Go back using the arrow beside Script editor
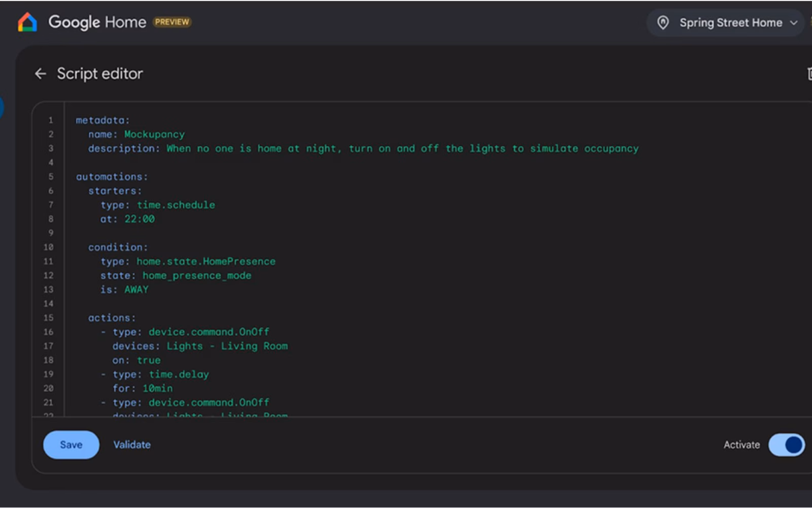 (x=41, y=74)
